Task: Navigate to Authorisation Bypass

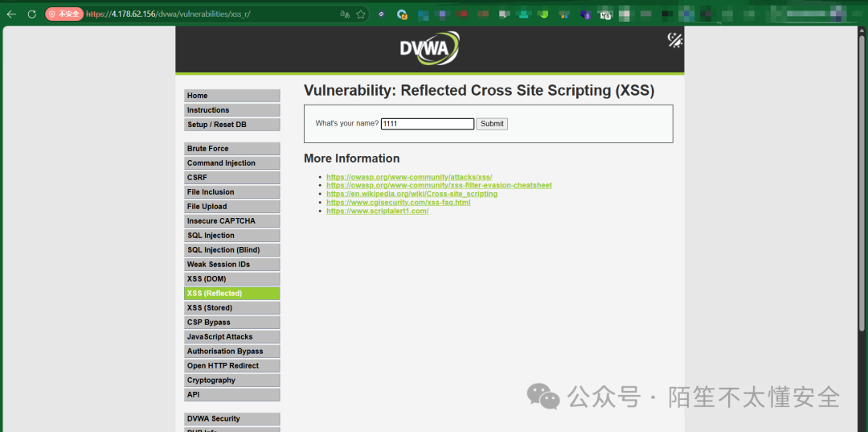Action: point(232,351)
